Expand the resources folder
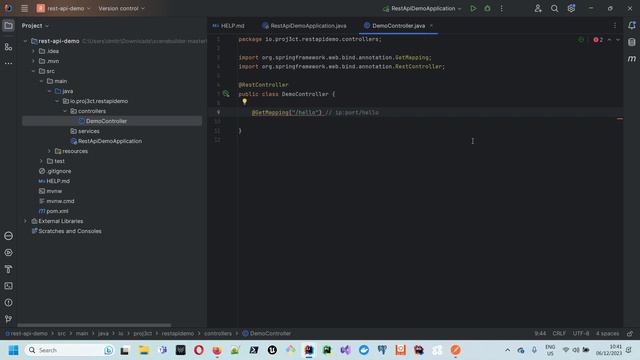This screenshot has height=360, width=640. [x=49, y=151]
